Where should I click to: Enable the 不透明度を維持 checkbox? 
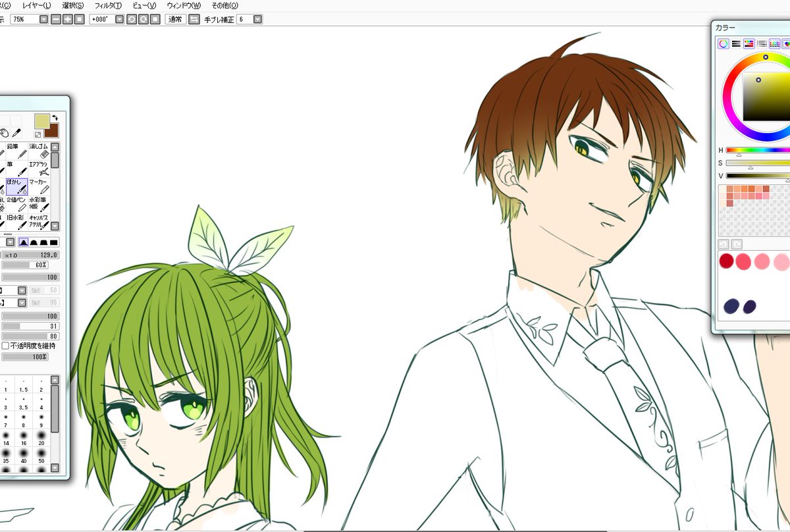coord(5,346)
